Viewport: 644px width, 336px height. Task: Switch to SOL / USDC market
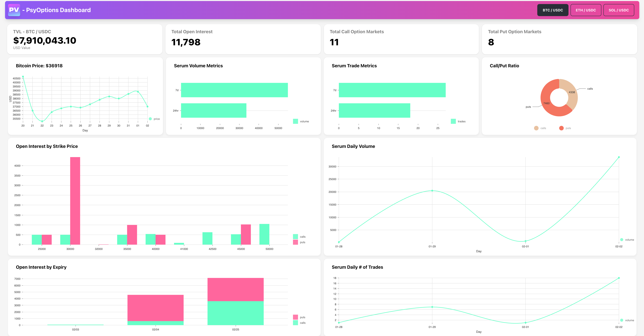pos(618,10)
